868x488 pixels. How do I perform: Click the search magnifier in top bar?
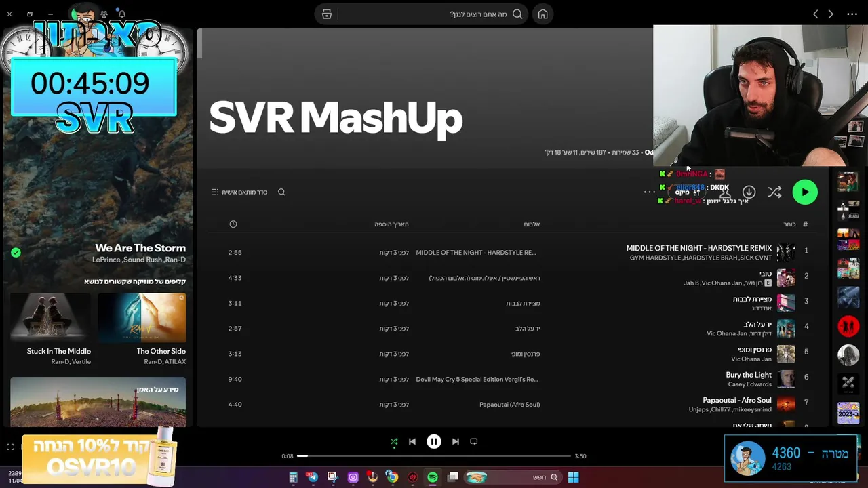point(517,14)
